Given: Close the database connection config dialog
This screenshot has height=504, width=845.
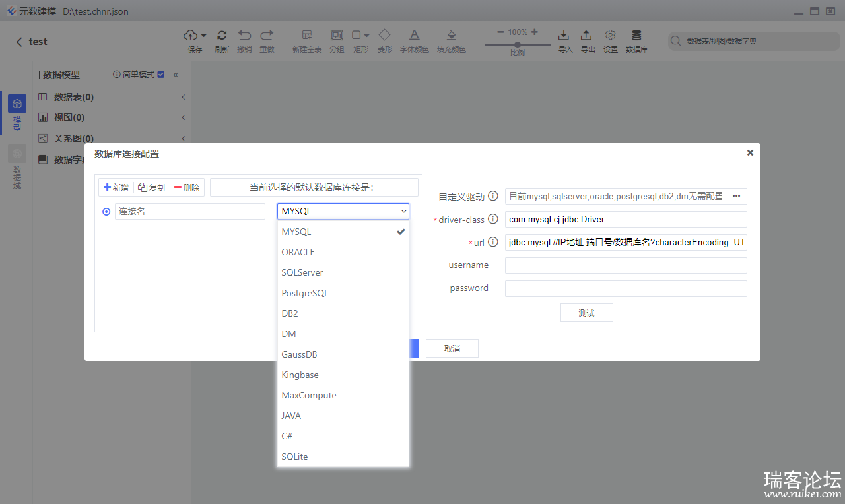Looking at the screenshot, I should pyautogui.click(x=750, y=152).
